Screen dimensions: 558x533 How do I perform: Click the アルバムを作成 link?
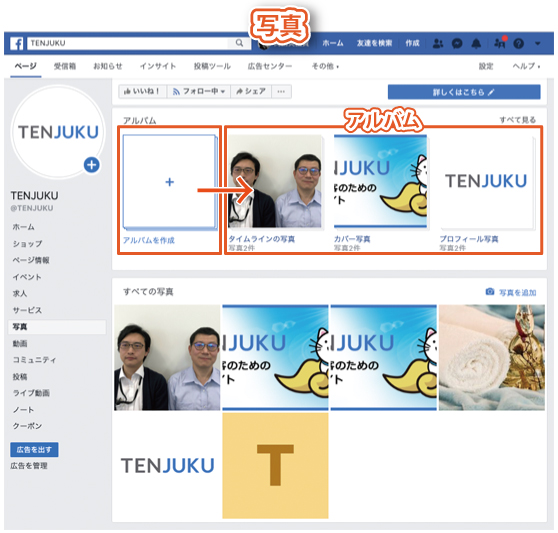[149, 241]
